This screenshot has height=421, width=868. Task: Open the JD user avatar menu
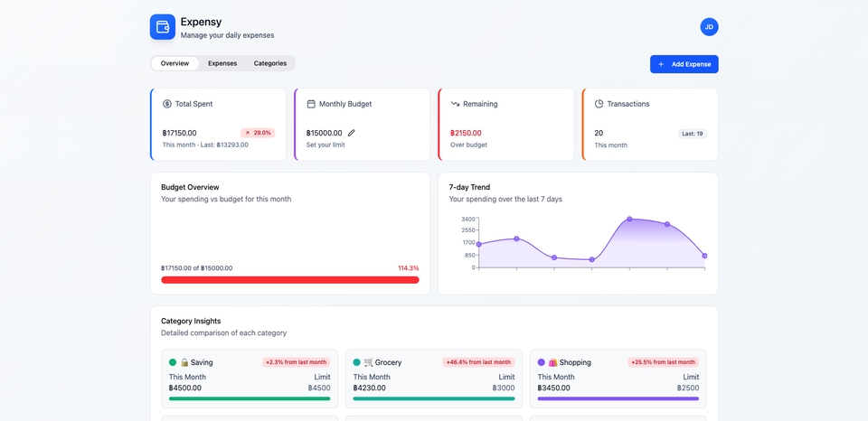tap(709, 27)
